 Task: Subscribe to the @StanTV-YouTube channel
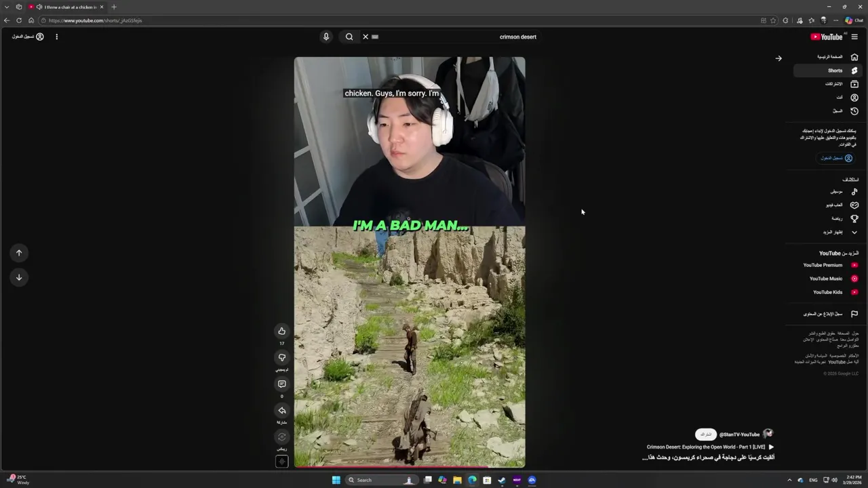[x=706, y=434]
